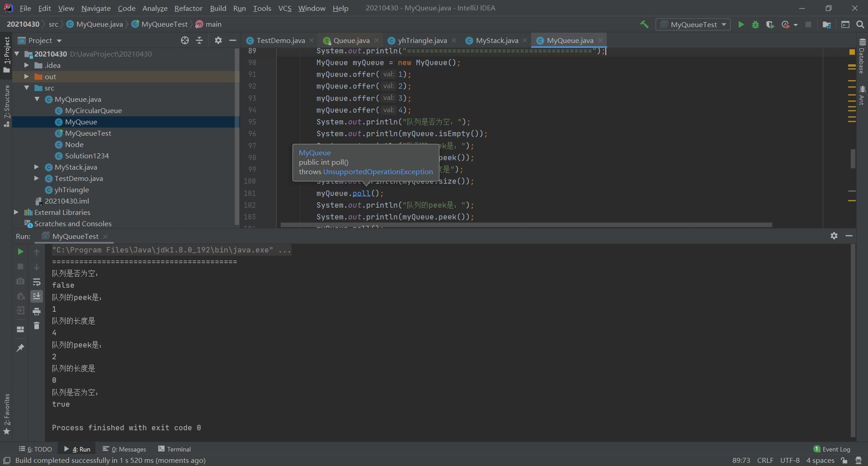Expand the .idea folder
Viewport: 868px width, 466px height.
(27, 65)
